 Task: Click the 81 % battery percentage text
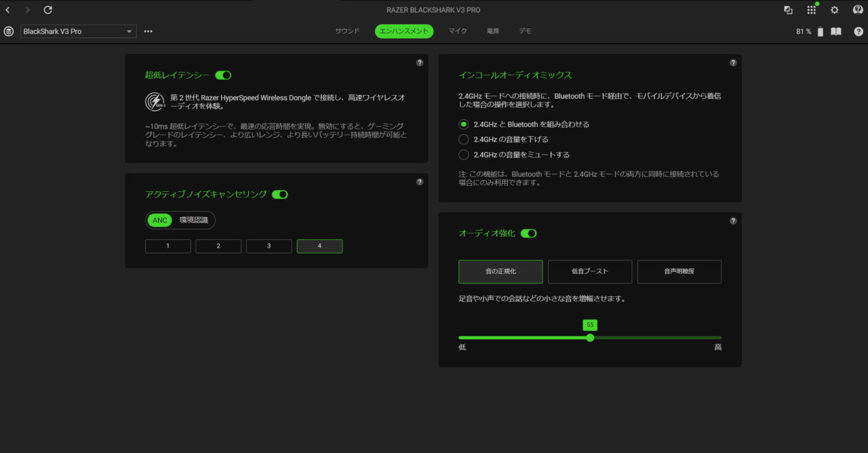(804, 32)
